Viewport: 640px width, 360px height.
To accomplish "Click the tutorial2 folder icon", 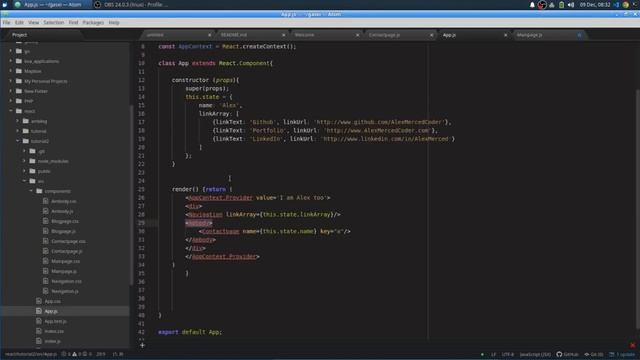I will (26, 141).
